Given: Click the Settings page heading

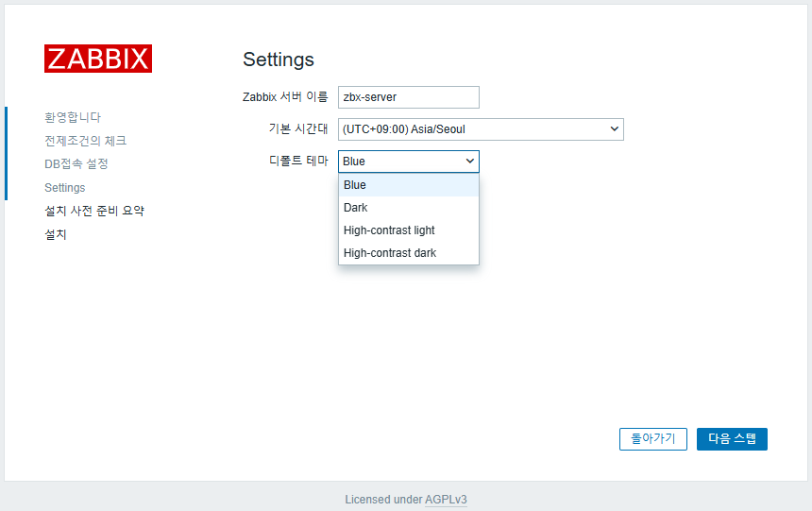Looking at the screenshot, I should [x=279, y=60].
